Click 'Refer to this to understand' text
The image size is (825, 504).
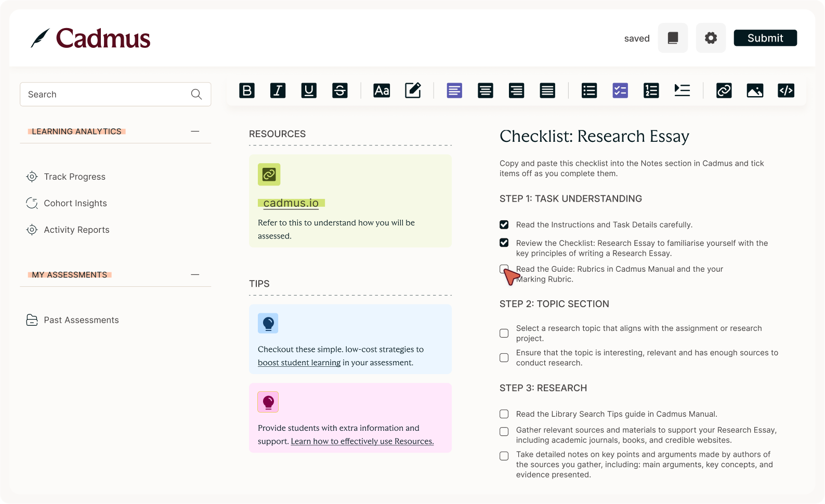(336, 229)
